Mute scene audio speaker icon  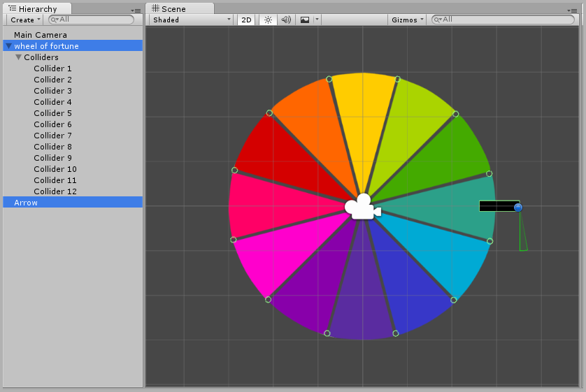coord(286,20)
